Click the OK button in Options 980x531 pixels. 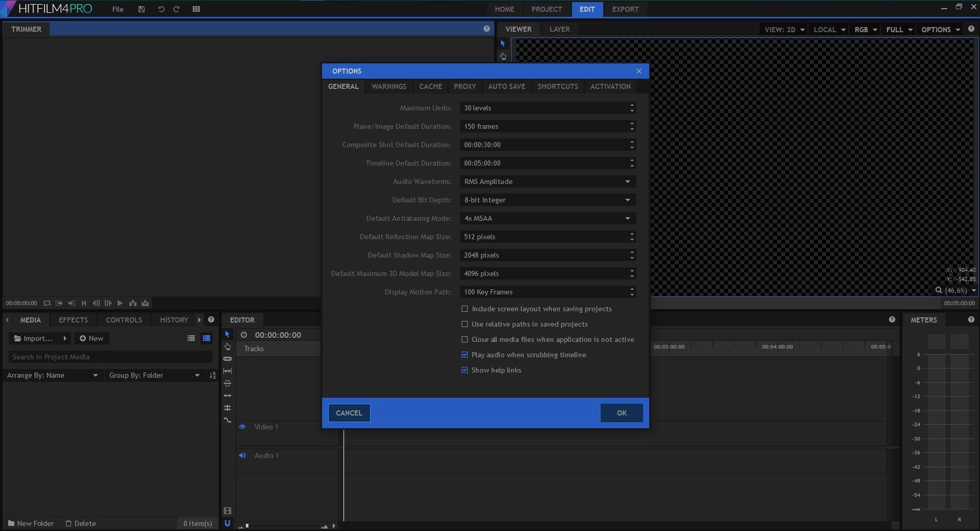[x=622, y=413]
